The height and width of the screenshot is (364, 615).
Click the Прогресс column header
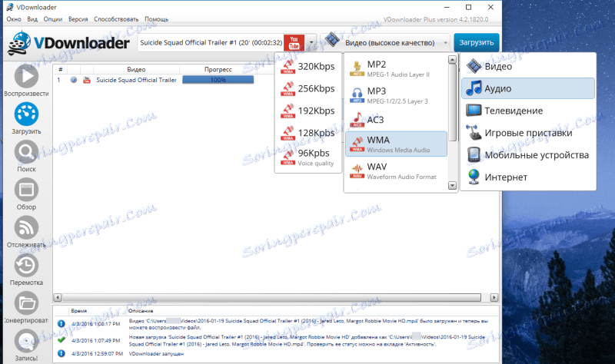tap(218, 69)
